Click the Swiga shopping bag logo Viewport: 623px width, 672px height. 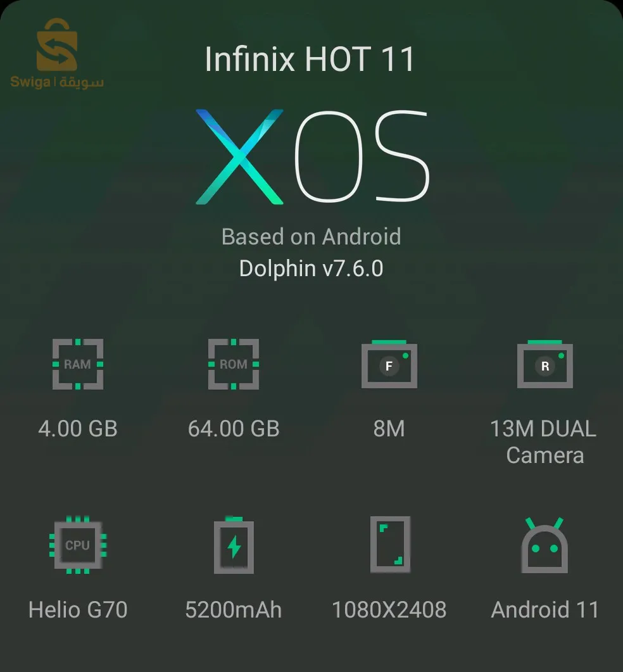57,54
